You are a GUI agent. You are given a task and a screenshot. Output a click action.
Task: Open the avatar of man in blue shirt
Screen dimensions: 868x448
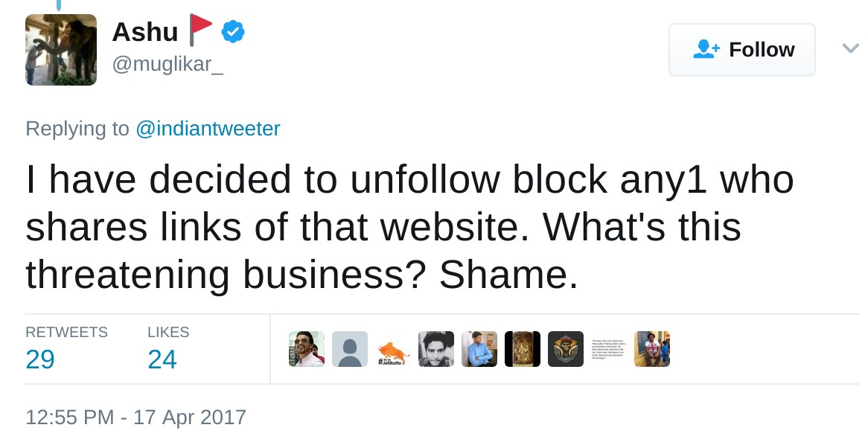click(x=479, y=349)
